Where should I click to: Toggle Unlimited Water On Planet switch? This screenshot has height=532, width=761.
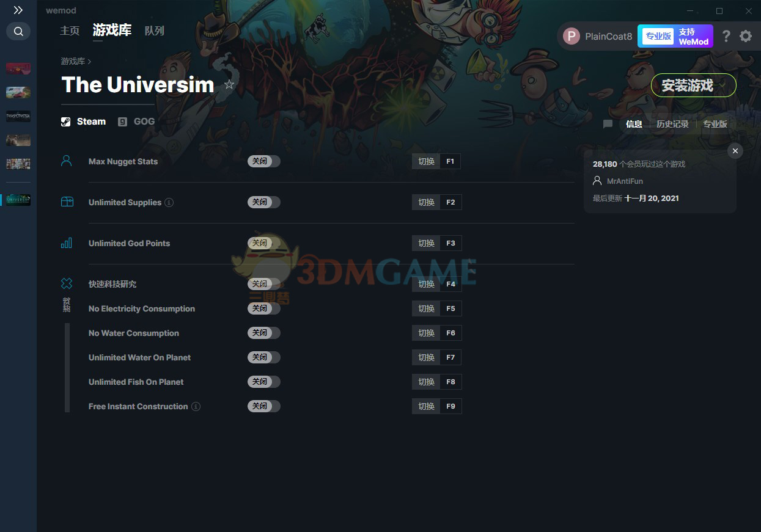264,357
